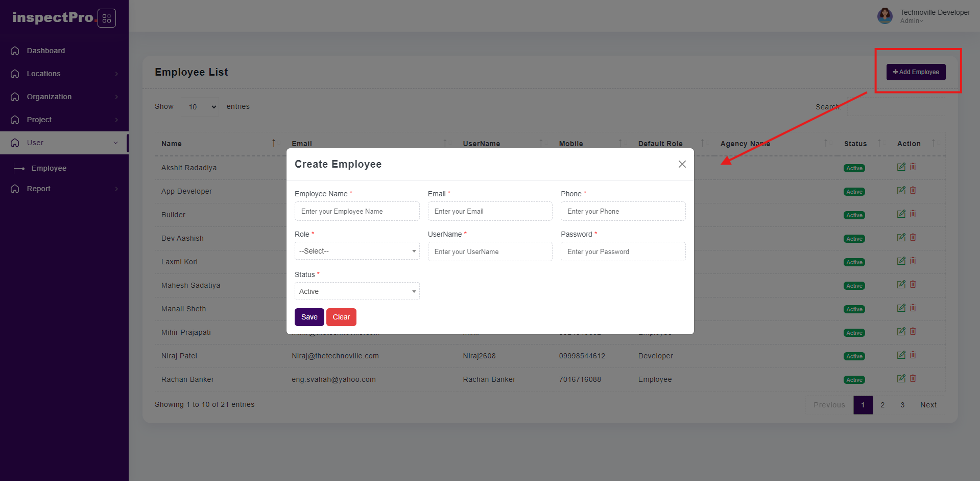
Task: Open the Status dropdown showing Active
Action: pyautogui.click(x=357, y=291)
